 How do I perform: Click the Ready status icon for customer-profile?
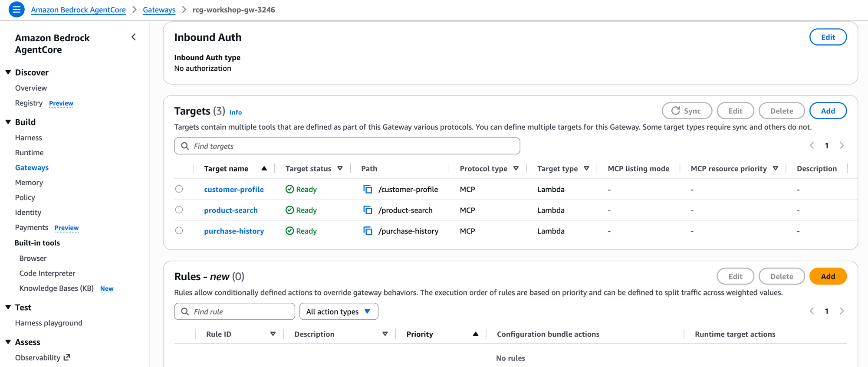(x=289, y=189)
